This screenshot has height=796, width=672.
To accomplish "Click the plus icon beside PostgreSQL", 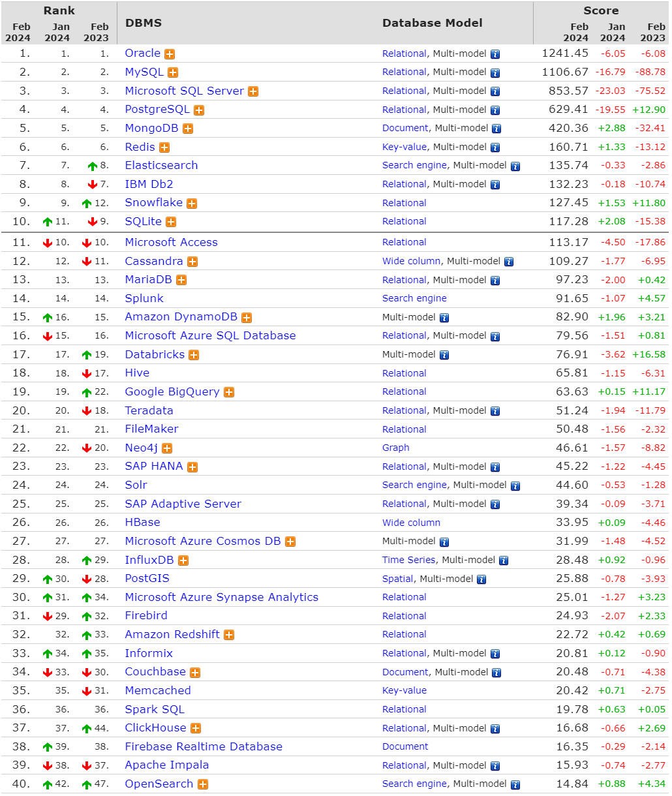I will tap(199, 110).
